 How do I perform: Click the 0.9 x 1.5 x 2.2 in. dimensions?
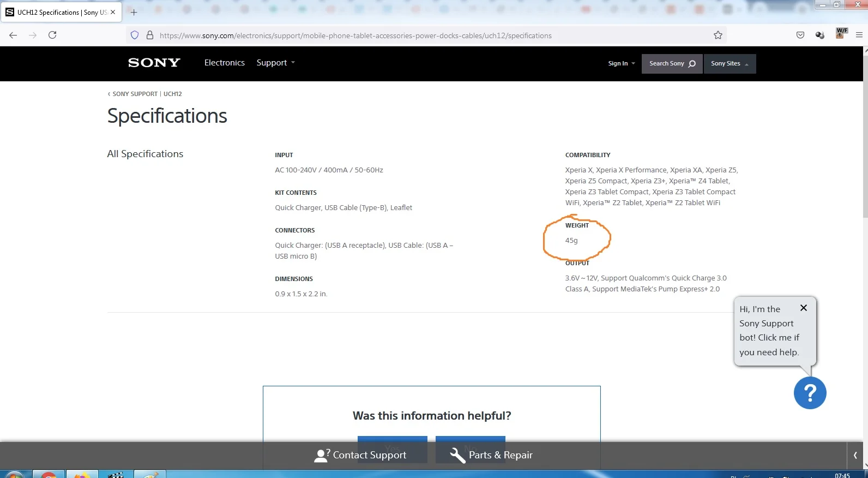[x=301, y=294]
